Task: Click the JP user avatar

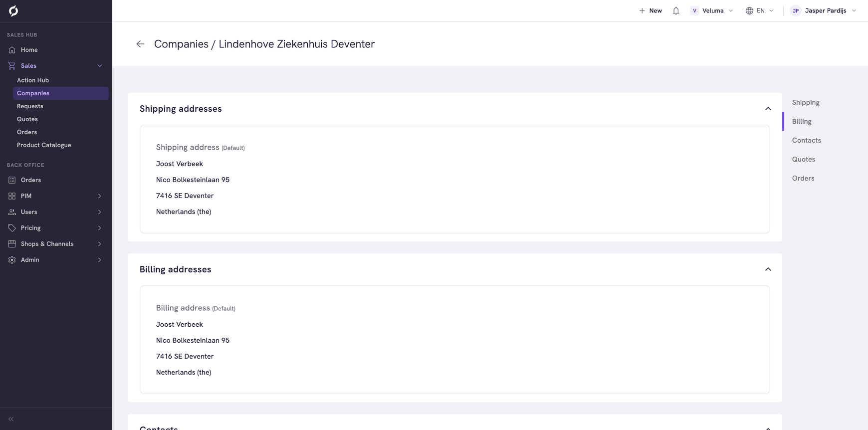Action: 796,10
